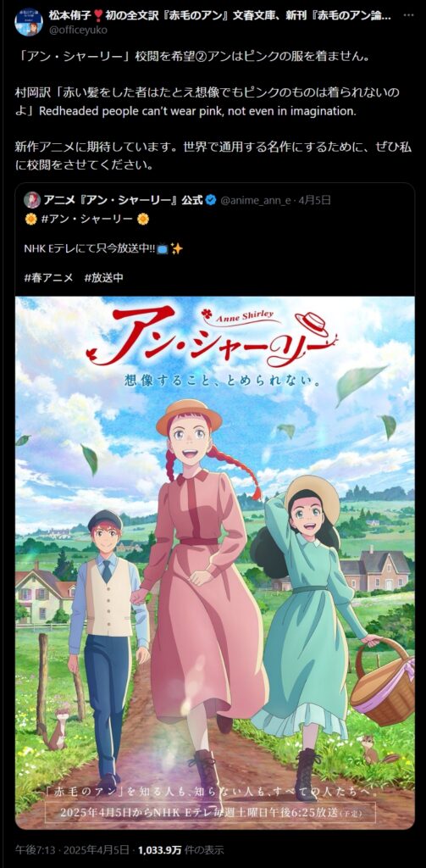This screenshot has width=426, height=868.
Task: Open the anime poster image
Action: coord(214,563)
